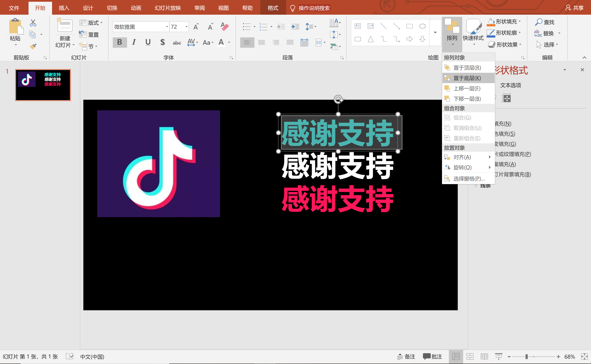The height and width of the screenshot is (364, 591).
Task: Toggle Align Right paragraph button
Action: (x=276, y=43)
